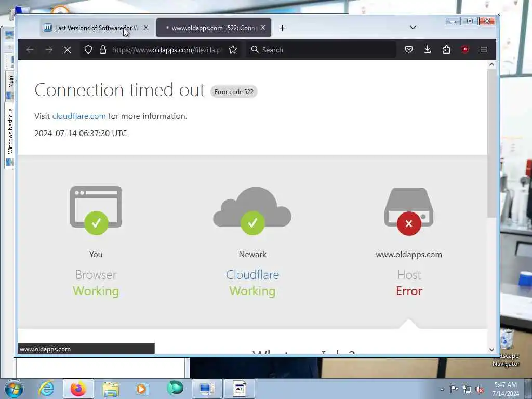Viewport: 532px width, 399px height.
Task: Open Windows Media Player on taskbar
Action: click(x=142, y=389)
